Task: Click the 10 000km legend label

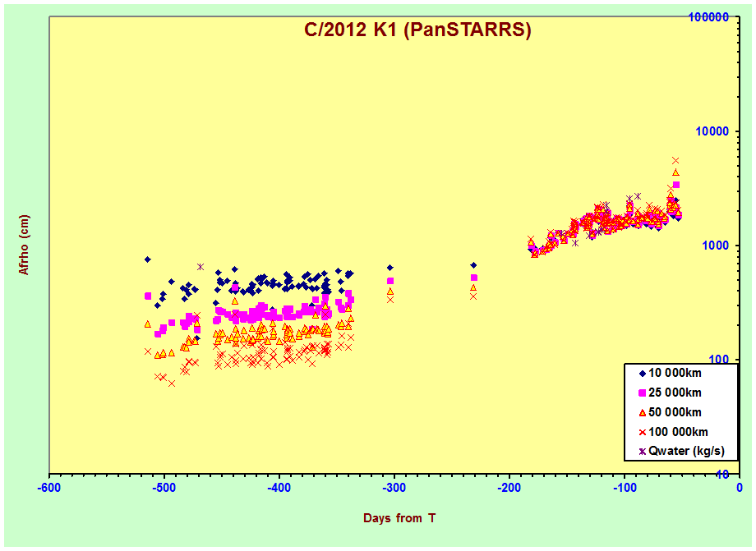Action: click(675, 374)
